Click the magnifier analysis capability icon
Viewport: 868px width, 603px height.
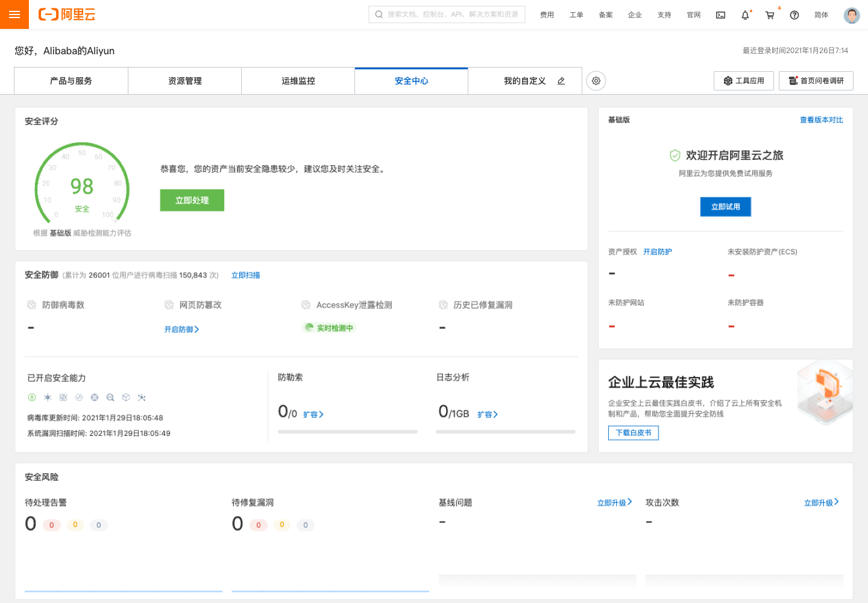[x=110, y=397]
